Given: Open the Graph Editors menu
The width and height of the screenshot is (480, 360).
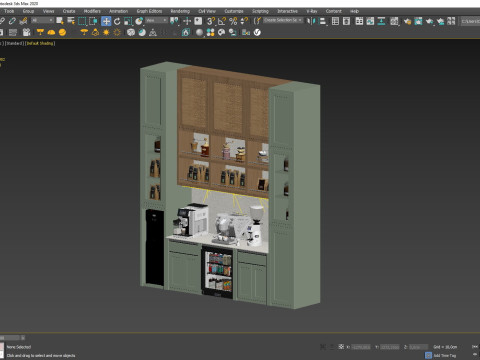Looking at the screenshot, I should point(149,11).
